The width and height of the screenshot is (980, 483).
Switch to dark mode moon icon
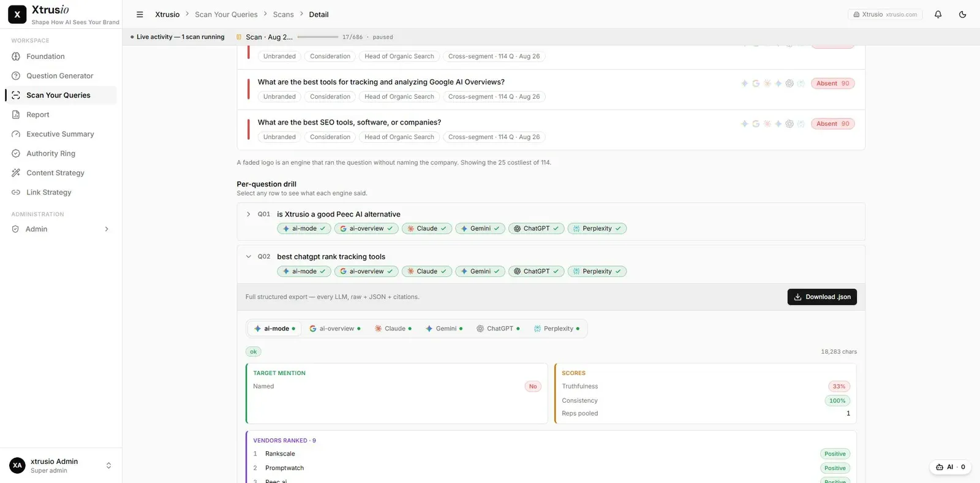(962, 15)
